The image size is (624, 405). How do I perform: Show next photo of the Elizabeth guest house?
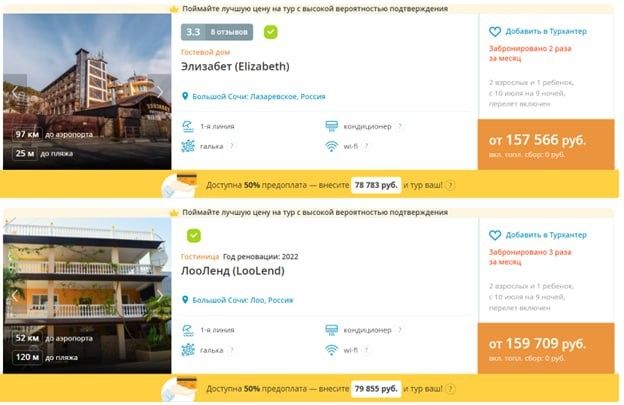160,92
